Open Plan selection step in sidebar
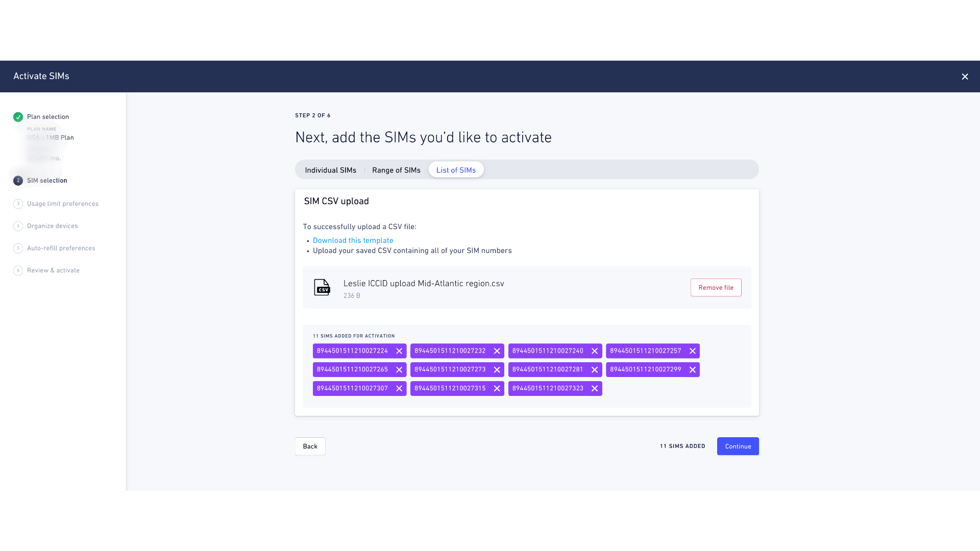Image resolution: width=980 pixels, height=551 pixels. click(48, 117)
